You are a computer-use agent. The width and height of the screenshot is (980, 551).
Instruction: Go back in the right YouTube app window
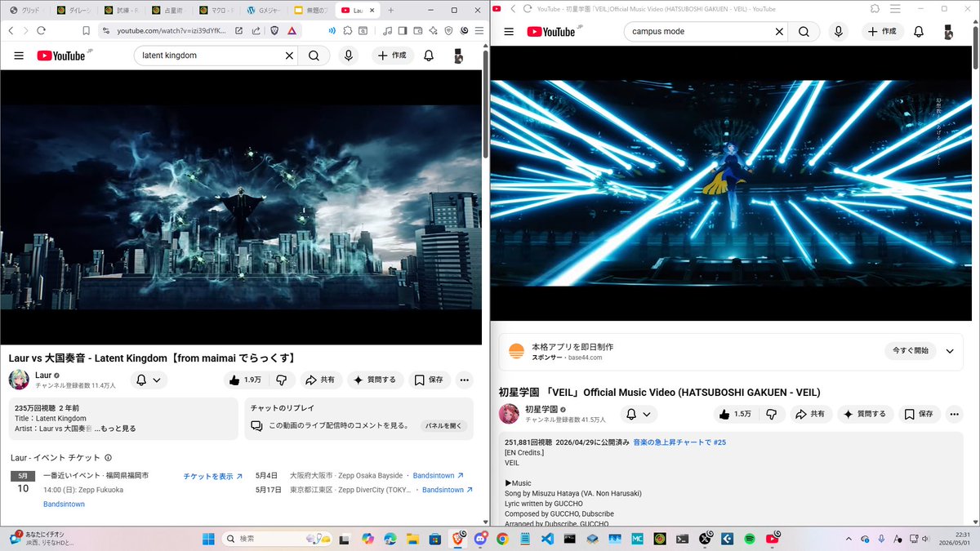pos(513,8)
